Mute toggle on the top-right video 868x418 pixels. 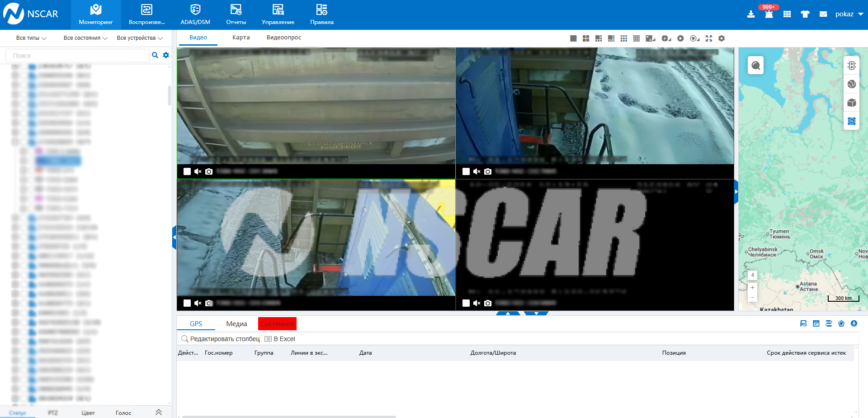pos(476,171)
